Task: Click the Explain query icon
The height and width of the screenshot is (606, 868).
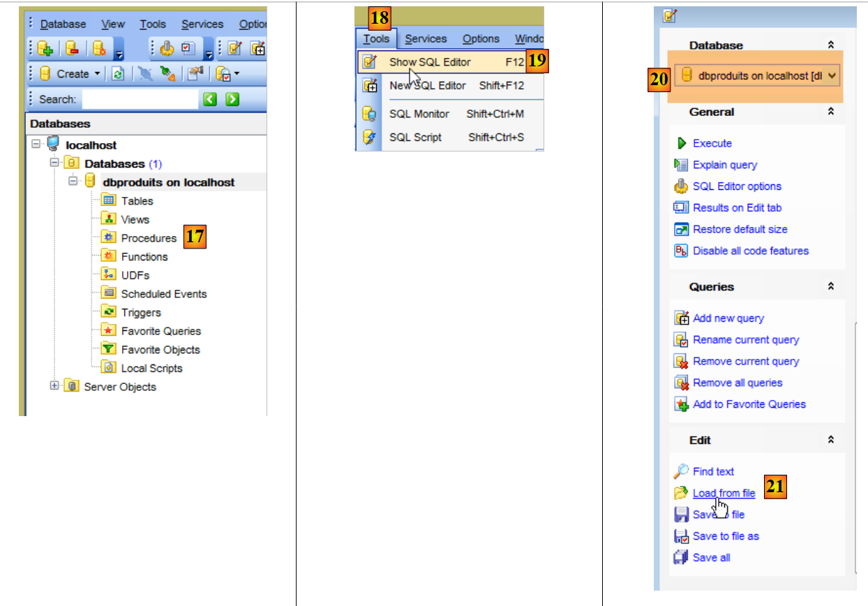Action: 682,165
